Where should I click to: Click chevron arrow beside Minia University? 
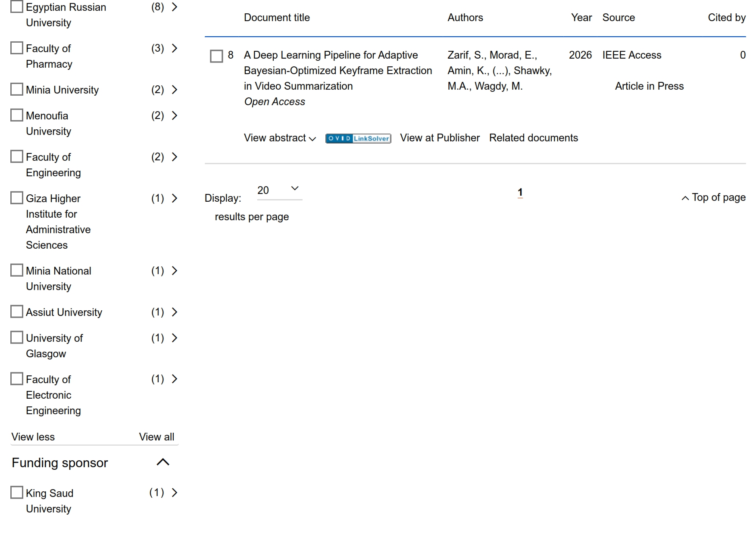pos(175,90)
